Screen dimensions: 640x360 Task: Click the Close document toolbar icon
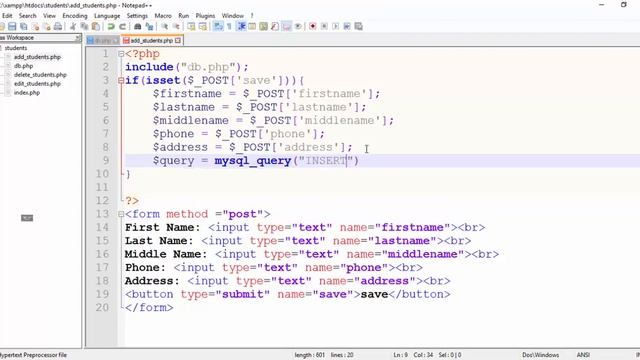click(x=36, y=27)
